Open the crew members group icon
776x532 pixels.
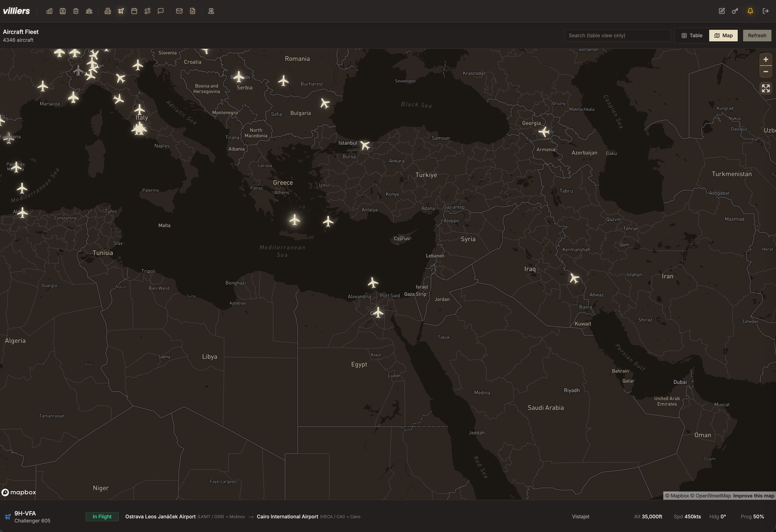pyautogui.click(x=89, y=11)
